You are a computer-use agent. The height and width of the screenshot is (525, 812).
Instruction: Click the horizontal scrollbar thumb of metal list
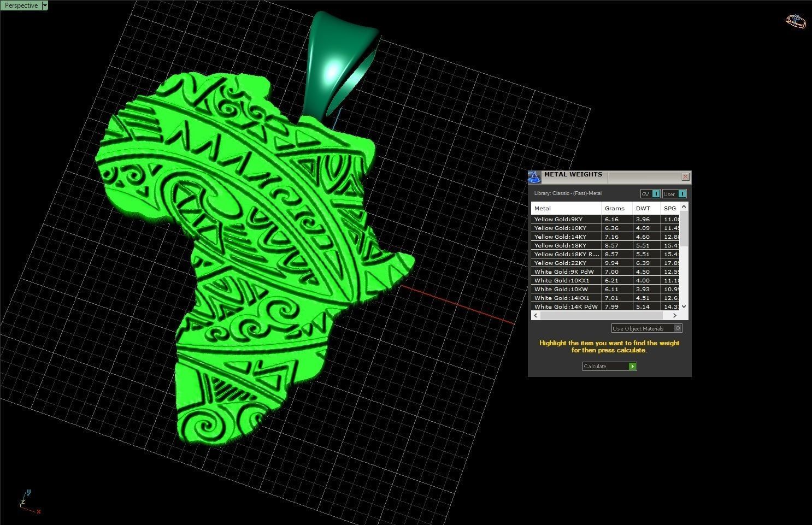coord(601,315)
